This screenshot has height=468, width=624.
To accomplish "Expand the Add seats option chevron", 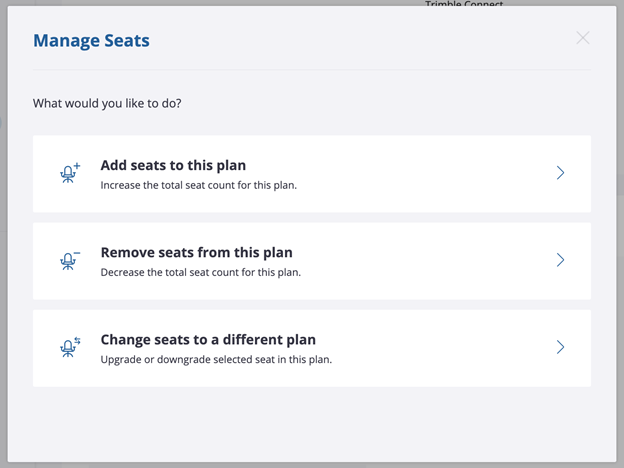I will 560,173.
